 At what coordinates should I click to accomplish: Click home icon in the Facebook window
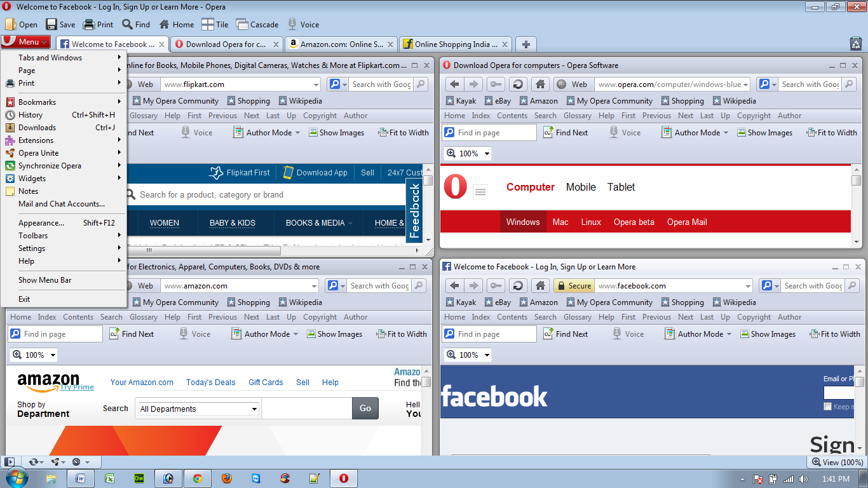pos(540,285)
